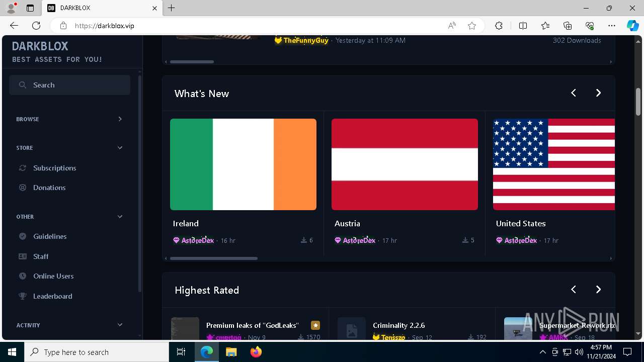
Task: Click the search magnifier icon in sidebar
Action: [23, 85]
